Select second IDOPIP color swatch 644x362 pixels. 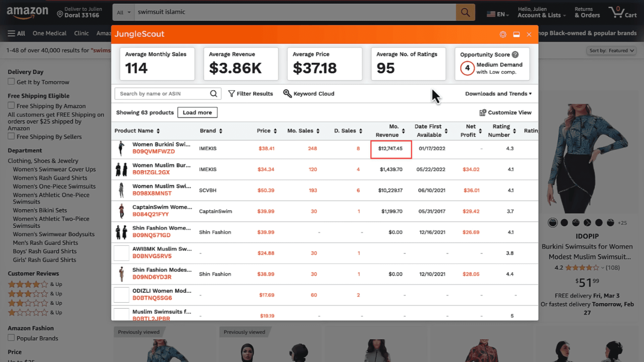point(564,223)
